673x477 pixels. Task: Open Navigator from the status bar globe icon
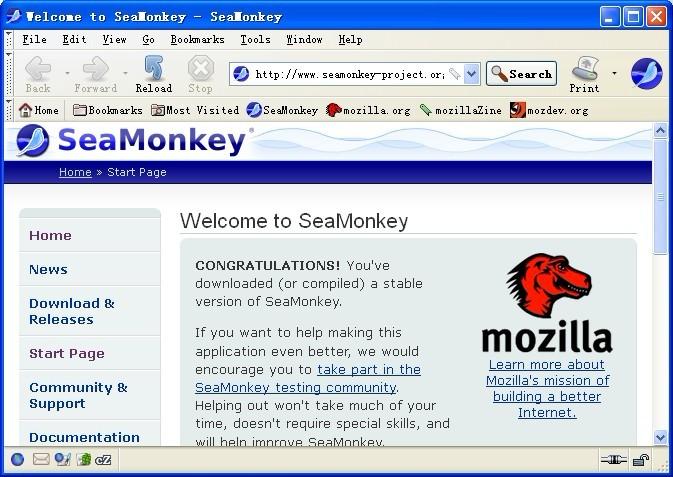coord(17,460)
